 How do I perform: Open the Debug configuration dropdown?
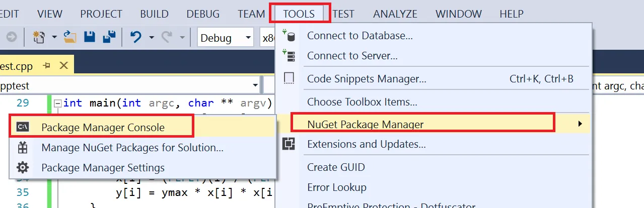click(x=226, y=38)
